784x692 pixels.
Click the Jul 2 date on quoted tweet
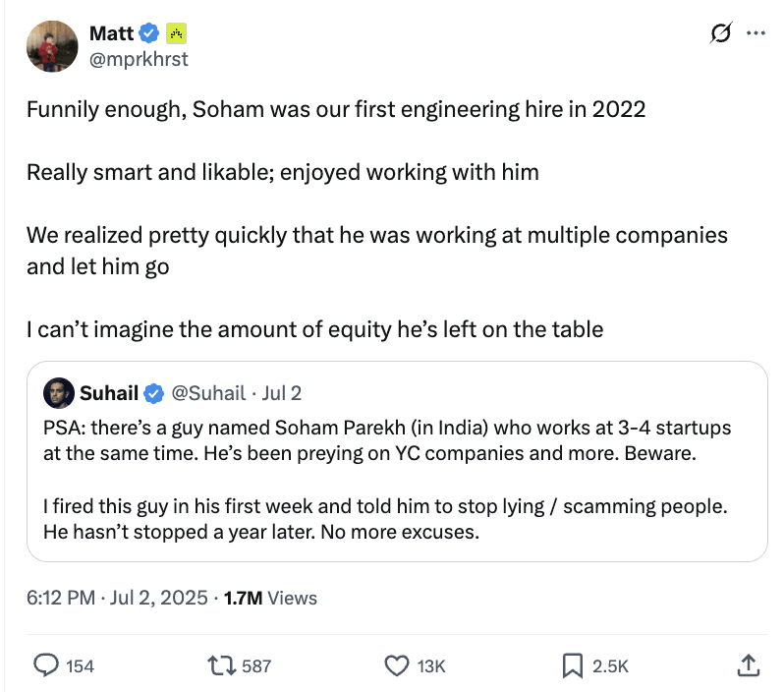point(281,393)
